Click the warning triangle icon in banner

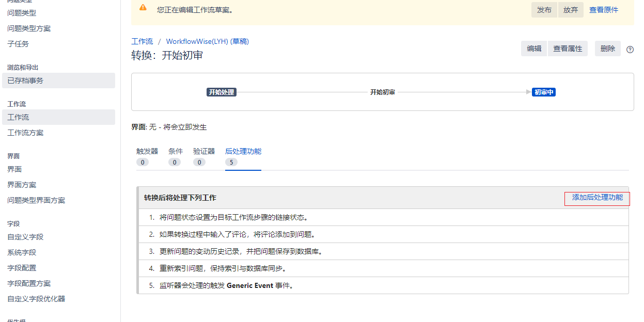[143, 8]
